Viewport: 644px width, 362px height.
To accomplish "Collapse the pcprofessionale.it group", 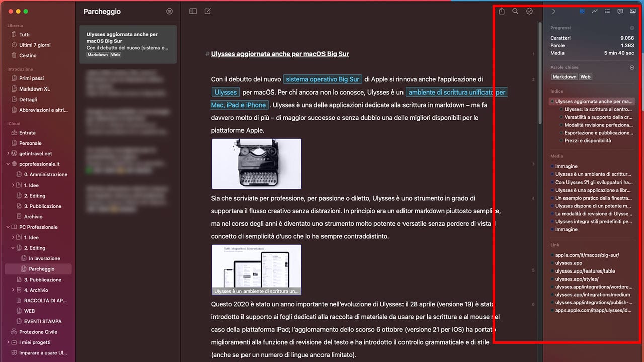I will tap(8, 164).
